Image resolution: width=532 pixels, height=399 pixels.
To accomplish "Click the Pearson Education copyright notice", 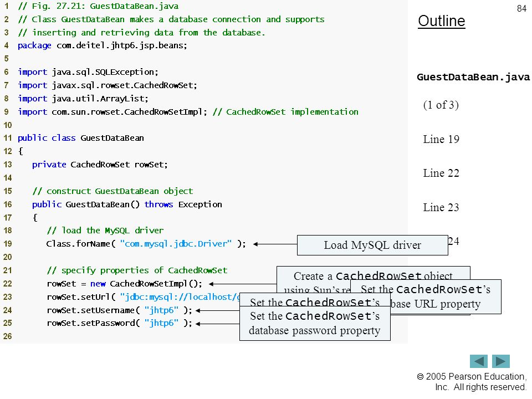I will click(472, 382).
